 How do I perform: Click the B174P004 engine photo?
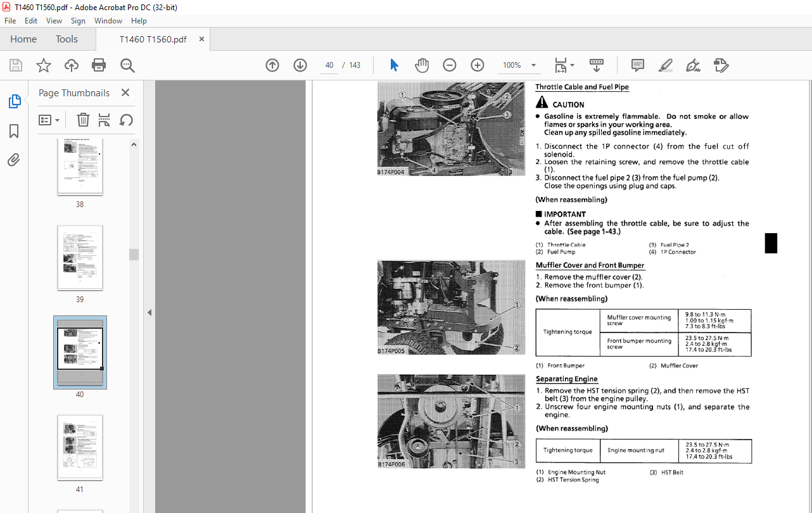coord(451,129)
